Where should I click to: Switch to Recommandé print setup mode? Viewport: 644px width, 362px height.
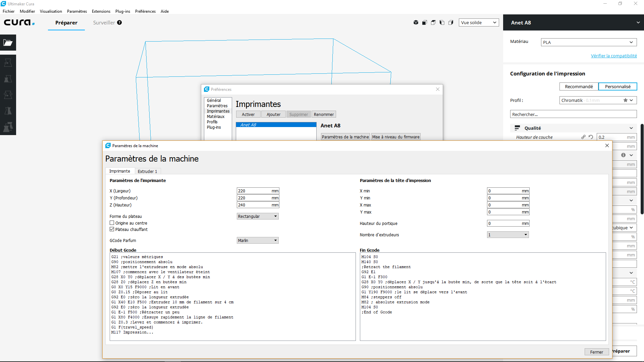579,86
